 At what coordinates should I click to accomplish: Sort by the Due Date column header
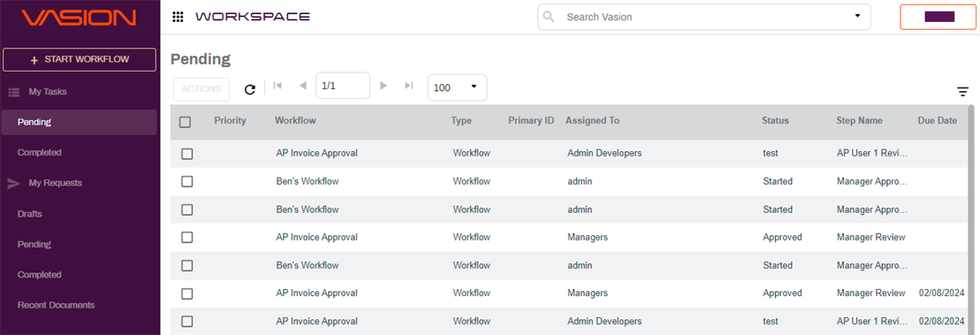pyautogui.click(x=938, y=120)
